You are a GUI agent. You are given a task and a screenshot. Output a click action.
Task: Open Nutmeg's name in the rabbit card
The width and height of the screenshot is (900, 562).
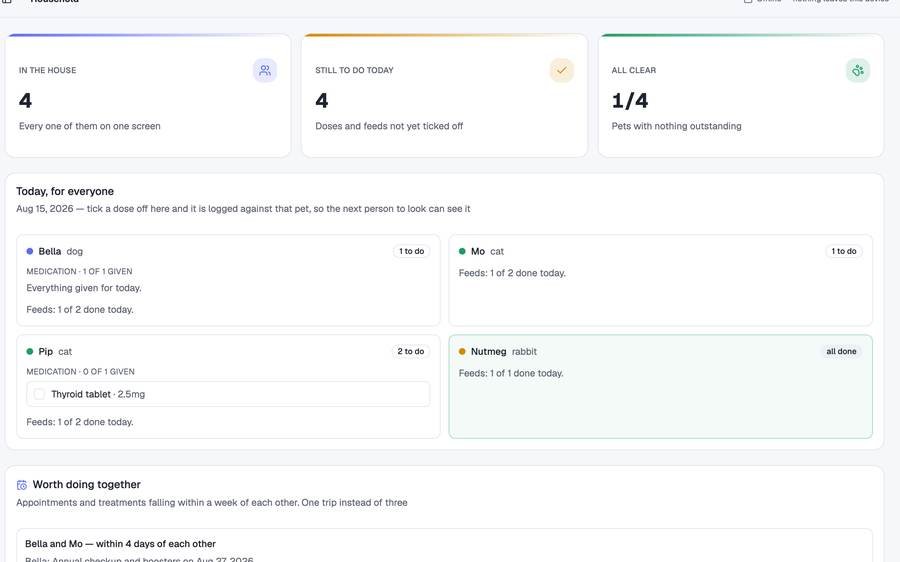coord(488,351)
